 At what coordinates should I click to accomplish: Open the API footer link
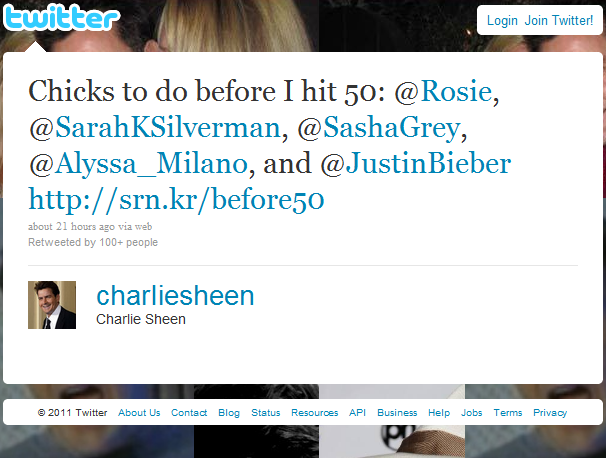pos(357,413)
